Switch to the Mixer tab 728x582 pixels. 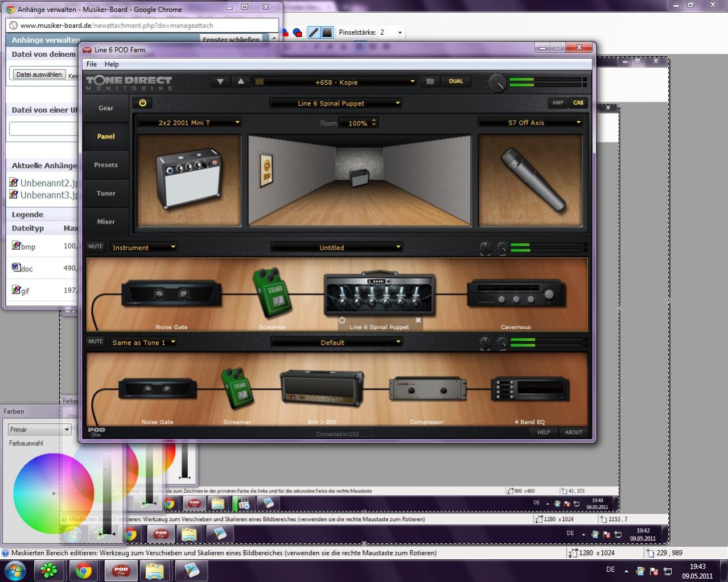coord(106,222)
